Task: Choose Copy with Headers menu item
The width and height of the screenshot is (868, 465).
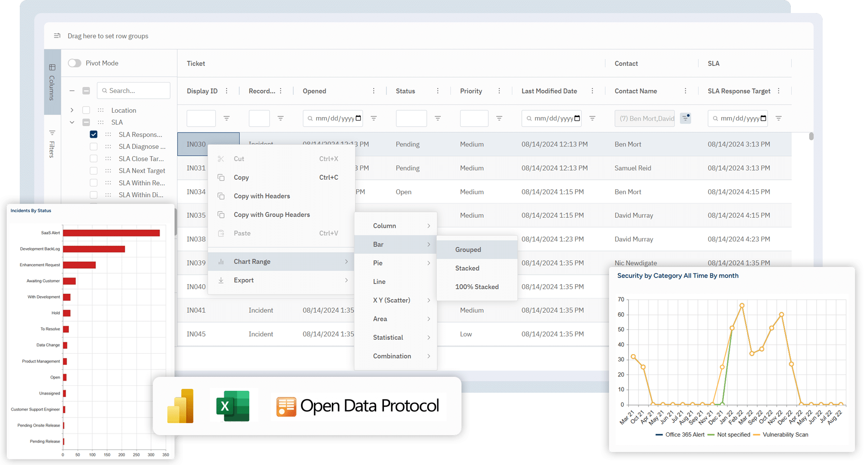Action: [262, 196]
